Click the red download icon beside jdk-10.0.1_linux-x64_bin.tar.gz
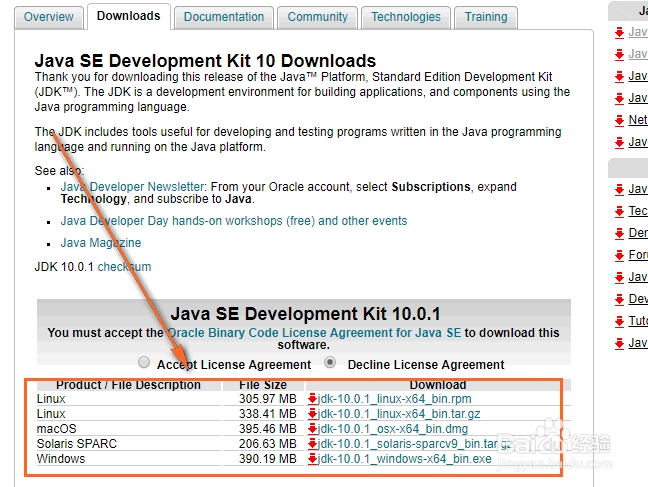 pyautogui.click(x=312, y=414)
